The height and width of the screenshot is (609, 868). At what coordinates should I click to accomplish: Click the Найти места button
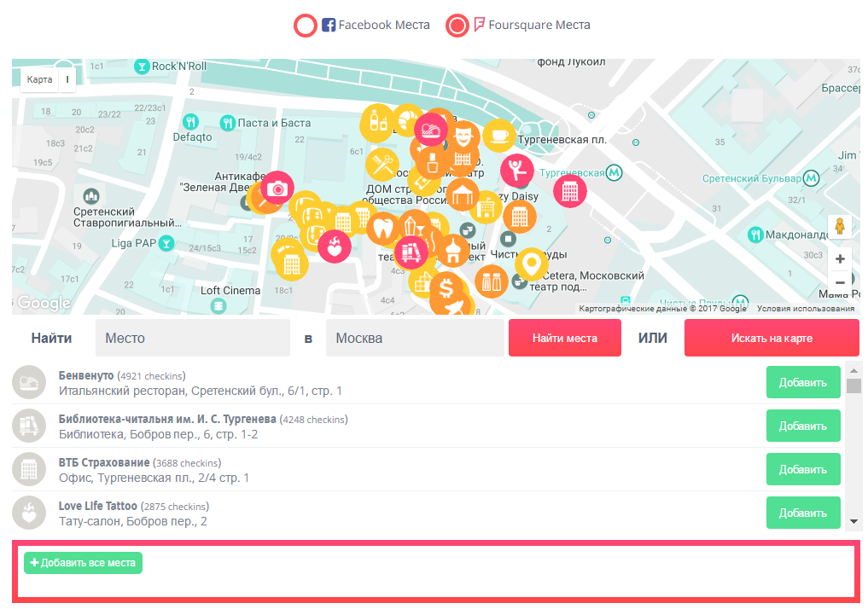pos(565,338)
